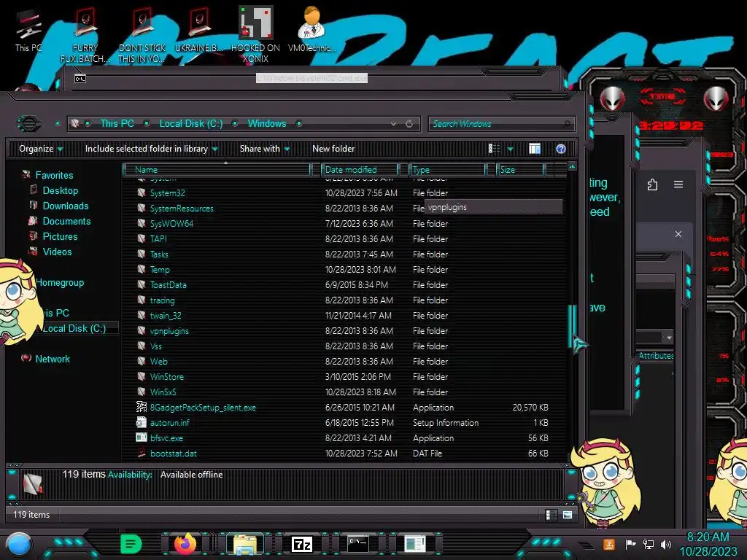The width and height of the screenshot is (747, 560).
Task: Click the New folder button
Action: 333,149
